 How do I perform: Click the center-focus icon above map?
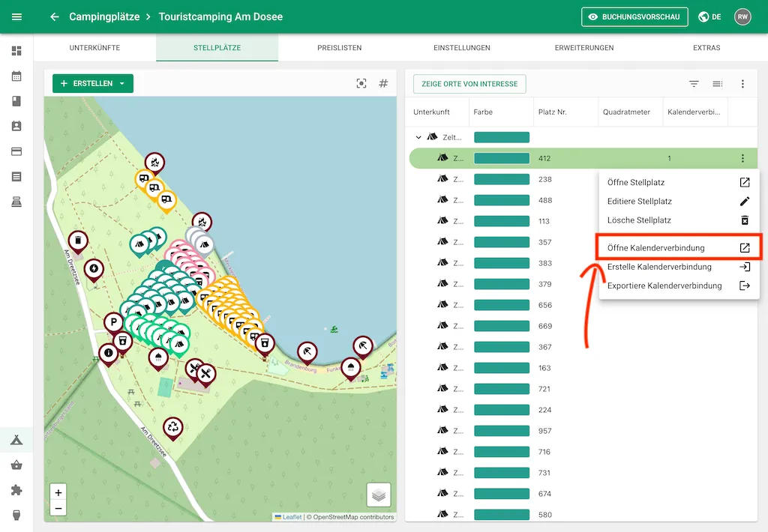click(x=361, y=83)
